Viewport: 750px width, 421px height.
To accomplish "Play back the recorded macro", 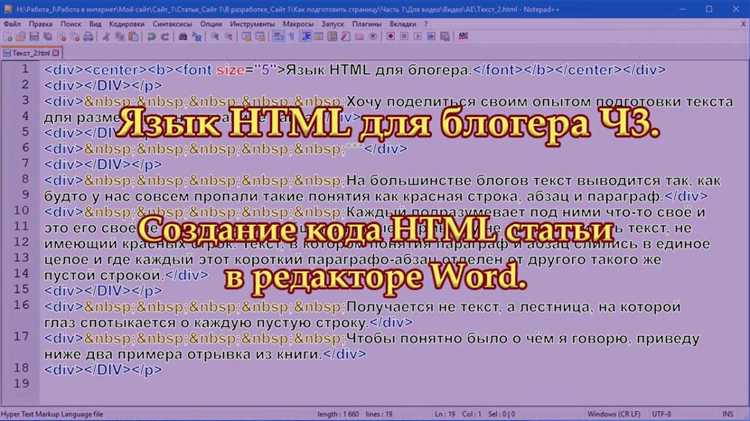I will 418,36.
